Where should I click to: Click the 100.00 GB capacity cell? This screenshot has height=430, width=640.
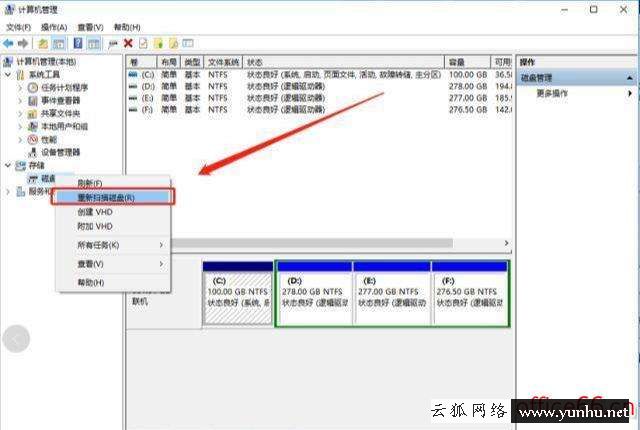468,75
